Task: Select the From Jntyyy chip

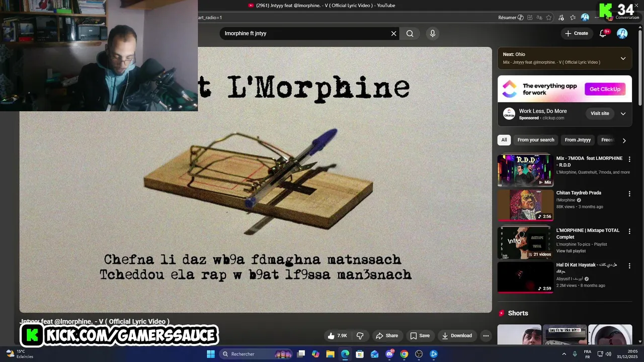Action: 578,140
